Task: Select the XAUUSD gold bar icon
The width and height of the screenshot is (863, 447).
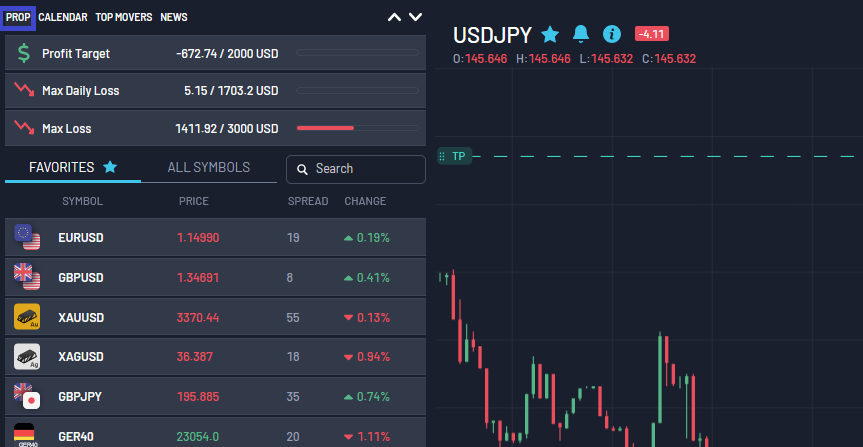Action: [27, 317]
